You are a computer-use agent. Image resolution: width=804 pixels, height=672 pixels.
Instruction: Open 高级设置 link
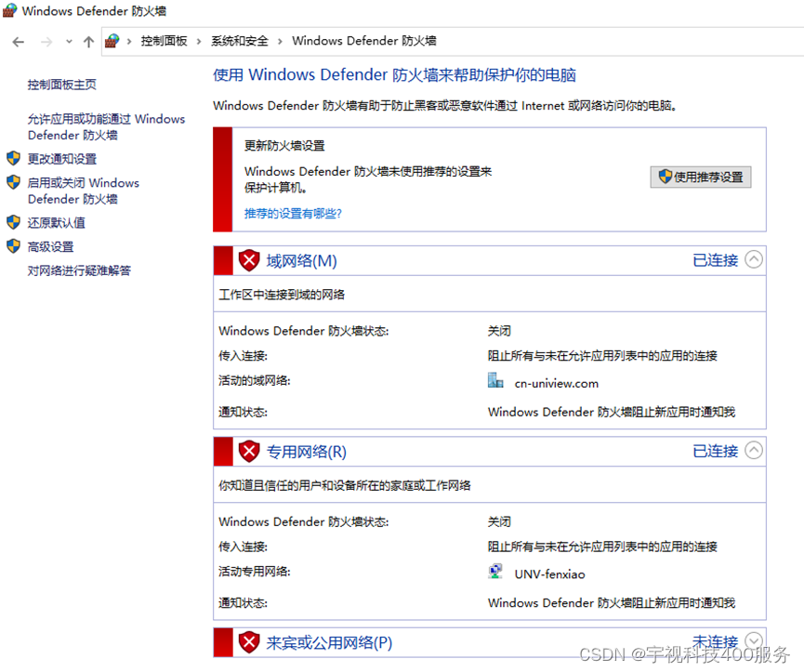click(x=51, y=247)
